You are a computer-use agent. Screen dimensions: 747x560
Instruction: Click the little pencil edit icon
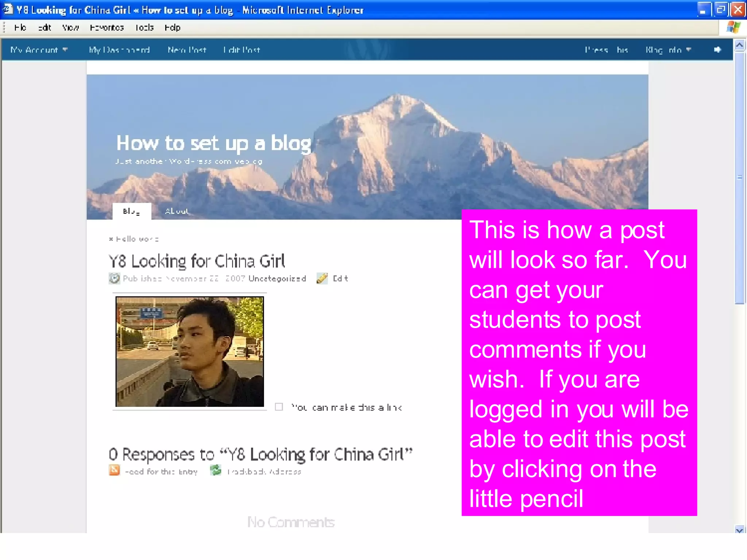point(322,278)
